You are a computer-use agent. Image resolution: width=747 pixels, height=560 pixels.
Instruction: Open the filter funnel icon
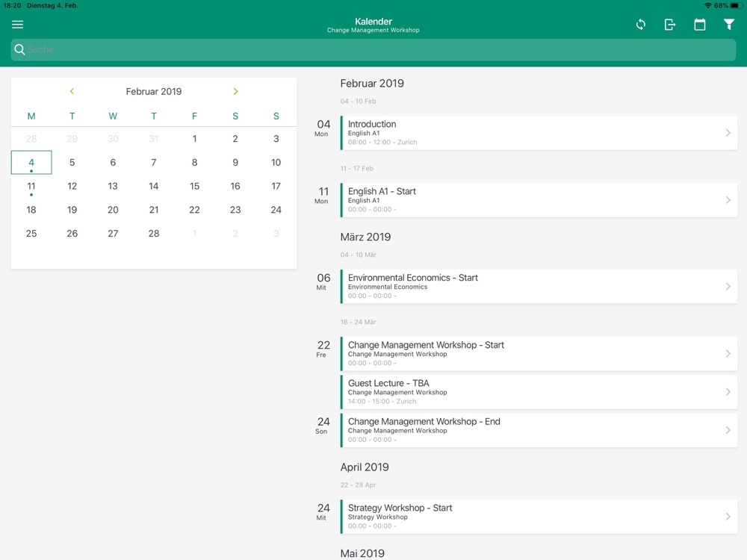729,25
